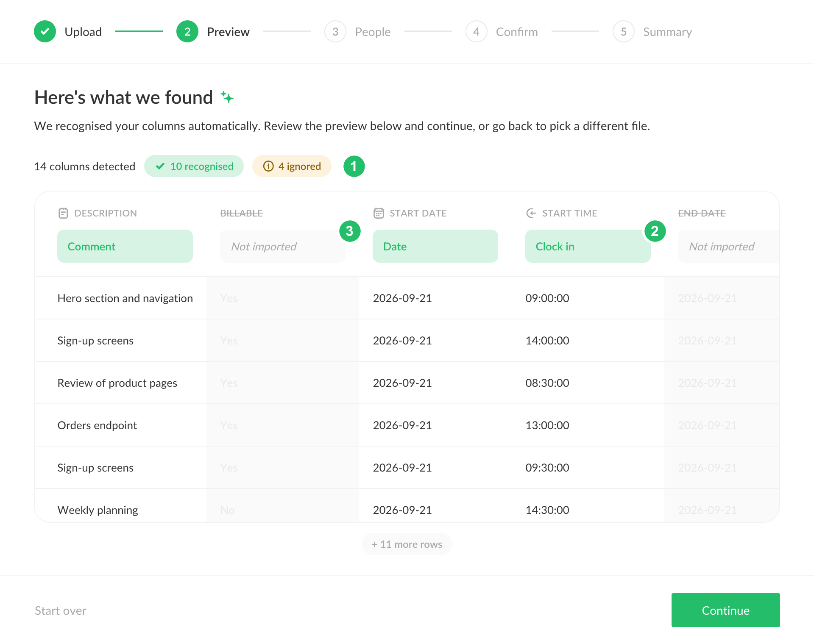The image size is (814, 644).
Task: Go to the Upload step label
Action: [83, 32]
